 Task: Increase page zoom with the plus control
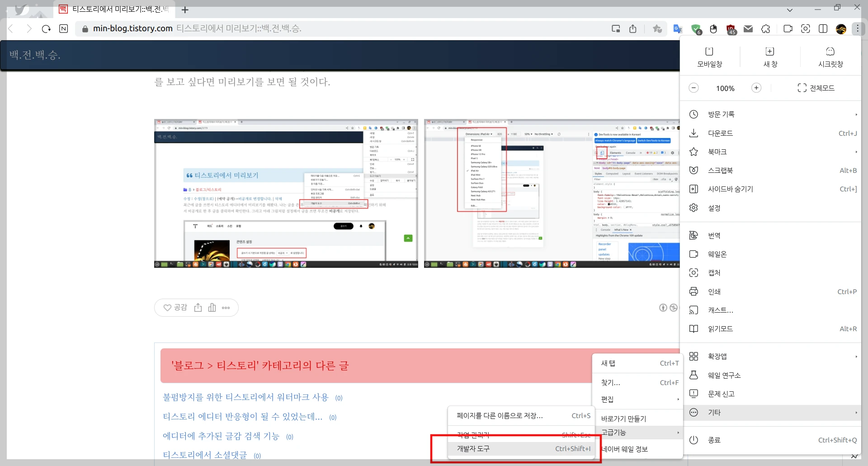[756, 88]
